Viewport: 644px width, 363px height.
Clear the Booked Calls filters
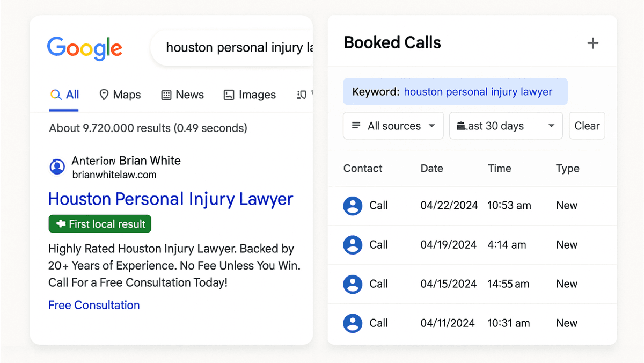click(587, 126)
